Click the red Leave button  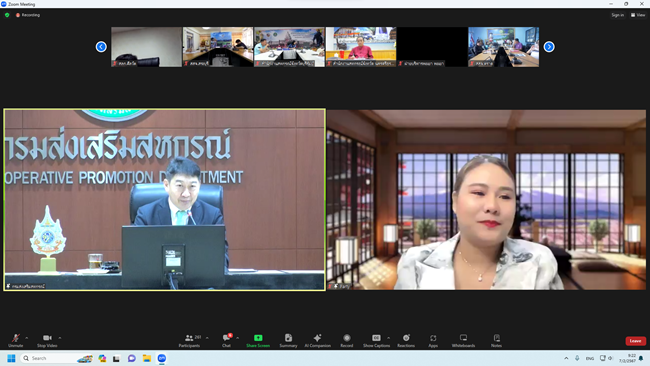[635, 341]
